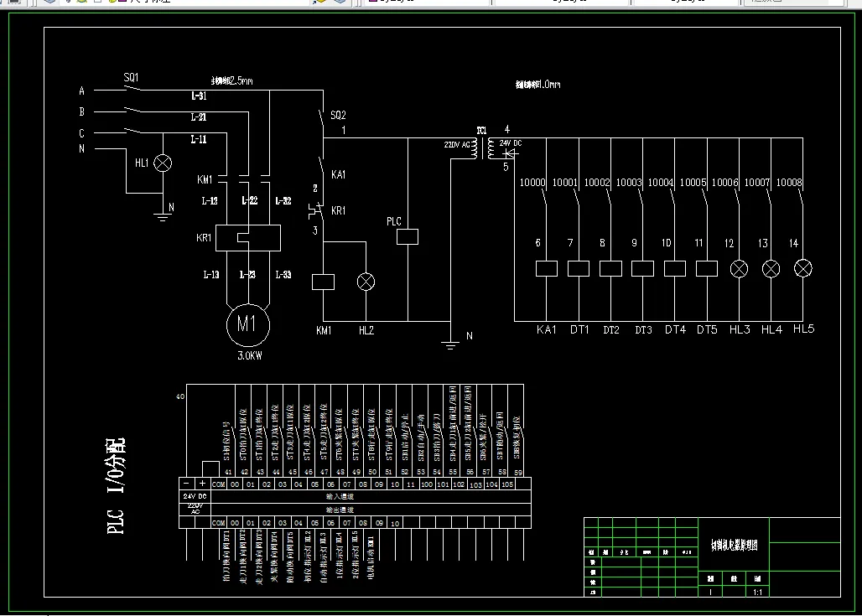Click the HL2 text label
This screenshot has width=862, height=616.
coord(366,330)
